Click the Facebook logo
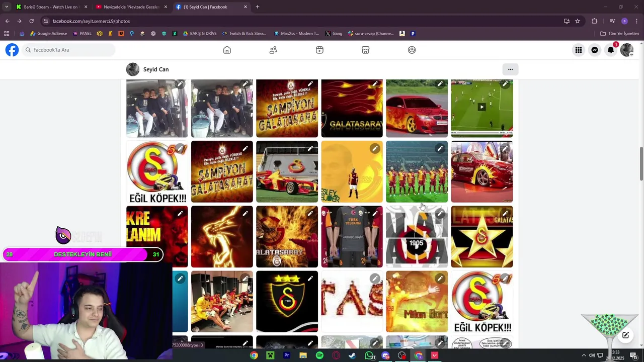 click(x=12, y=50)
